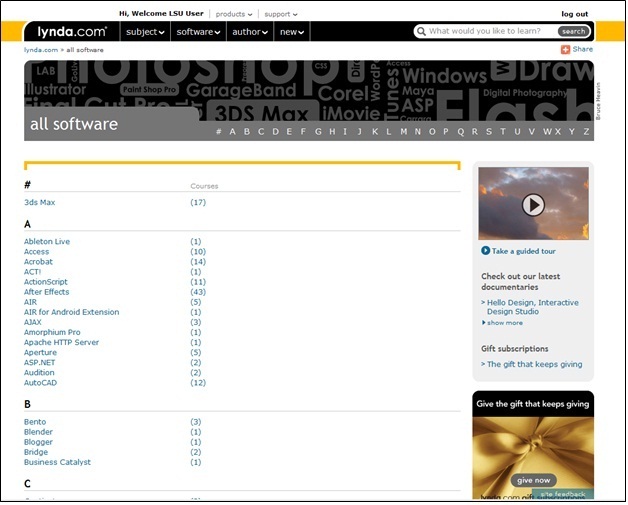Viewport: 628px width, 505px height.
Task: Open the 3ds Max courses
Action: (x=39, y=202)
